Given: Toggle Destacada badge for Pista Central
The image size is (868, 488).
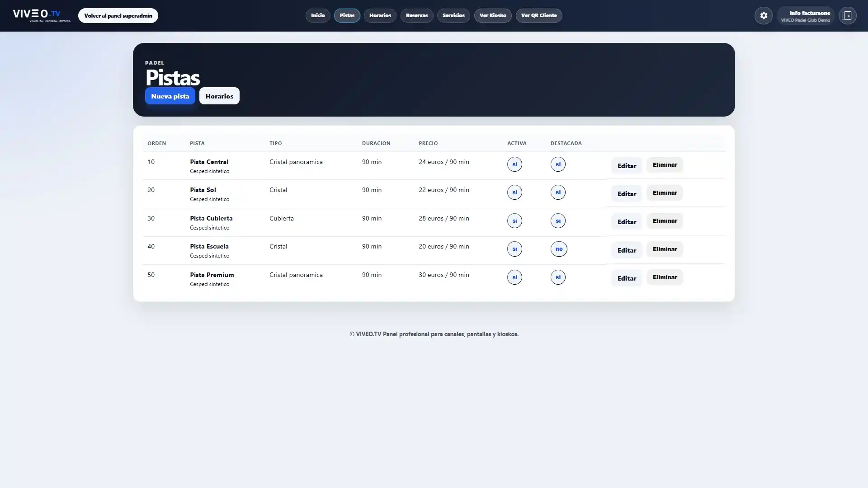Looking at the screenshot, I should tap(558, 164).
